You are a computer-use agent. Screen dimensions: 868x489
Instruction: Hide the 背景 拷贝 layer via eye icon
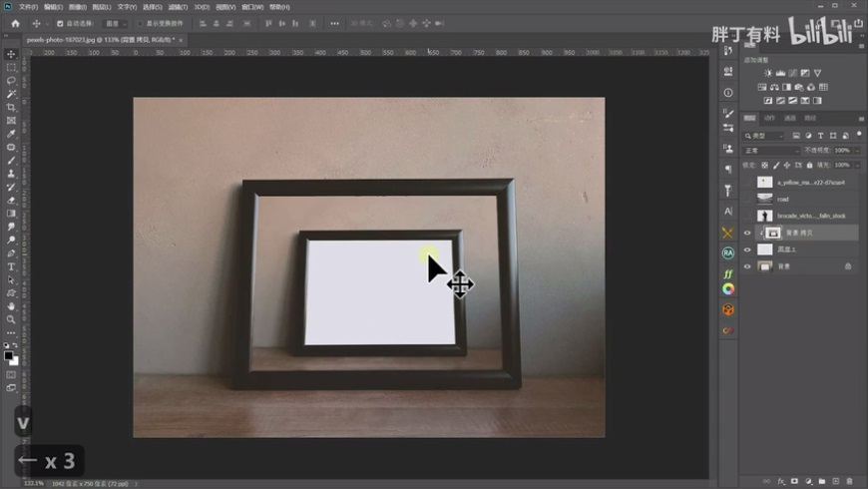point(747,233)
